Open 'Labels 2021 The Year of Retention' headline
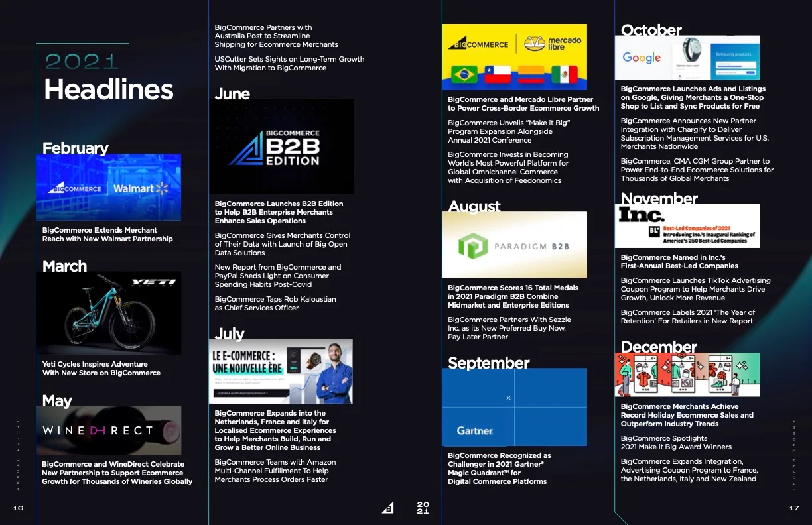This screenshot has width=812, height=525. [688, 316]
